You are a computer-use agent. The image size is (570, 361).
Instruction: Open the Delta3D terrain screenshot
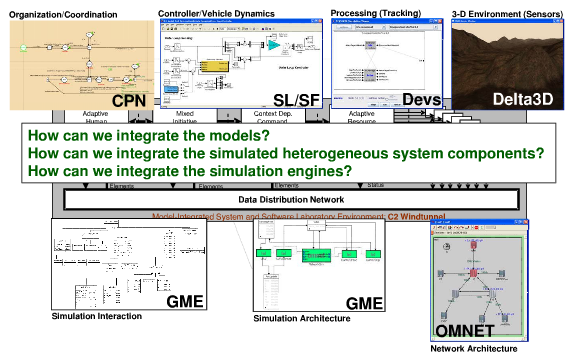[507, 64]
